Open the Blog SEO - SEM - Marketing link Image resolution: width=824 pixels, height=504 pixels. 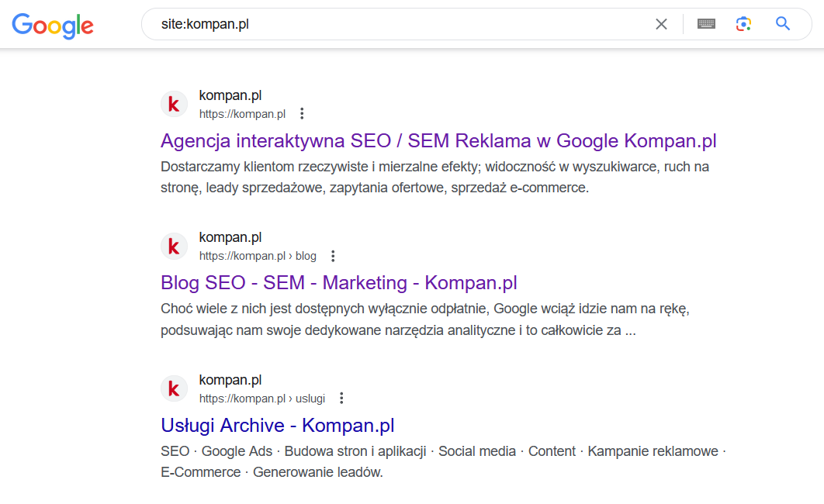point(339,282)
